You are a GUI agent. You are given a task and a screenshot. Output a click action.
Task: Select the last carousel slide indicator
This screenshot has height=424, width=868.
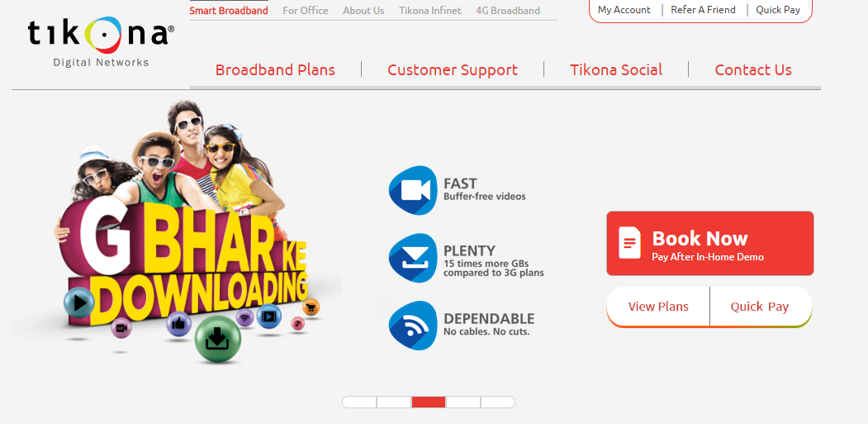click(x=498, y=402)
